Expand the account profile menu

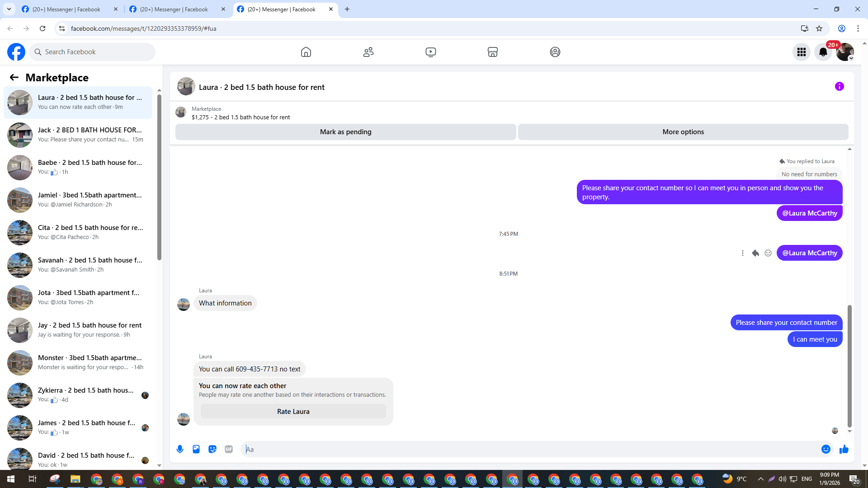pyautogui.click(x=844, y=52)
